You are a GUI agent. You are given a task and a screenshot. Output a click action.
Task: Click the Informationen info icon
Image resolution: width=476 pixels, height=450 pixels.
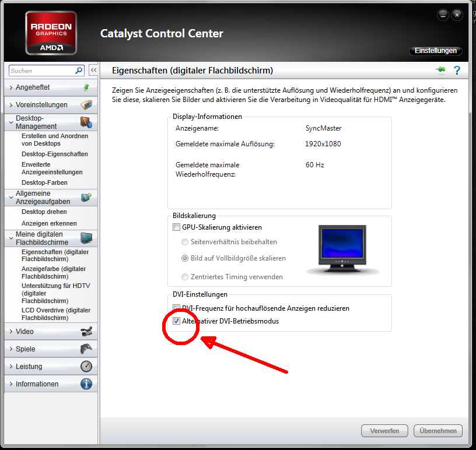pyautogui.click(x=86, y=384)
